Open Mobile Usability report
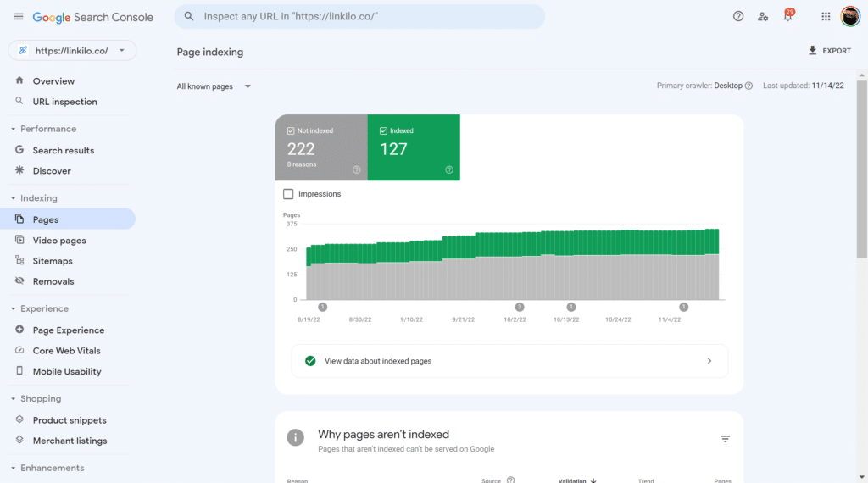 (67, 371)
